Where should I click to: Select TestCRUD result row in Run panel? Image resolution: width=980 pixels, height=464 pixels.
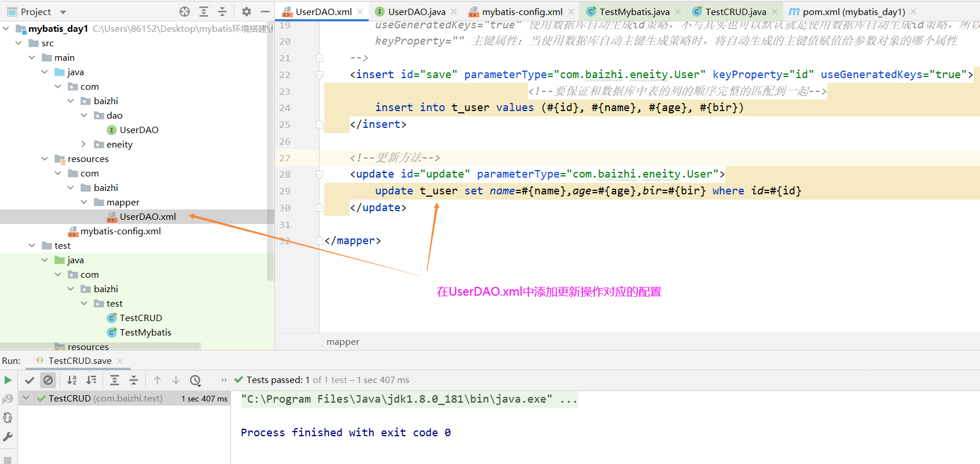(124, 398)
